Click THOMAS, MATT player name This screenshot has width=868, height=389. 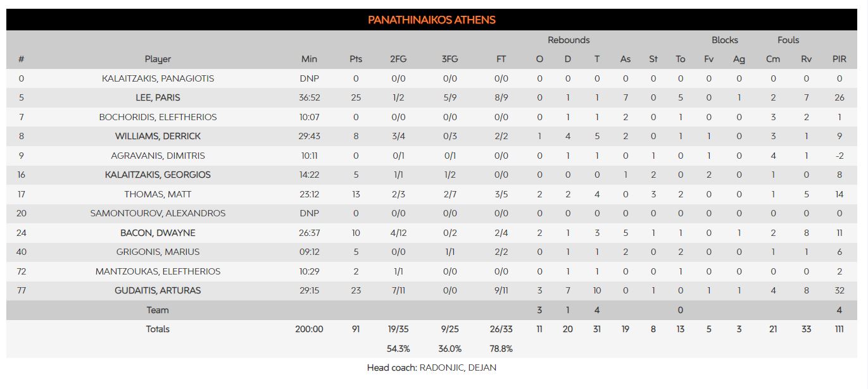(158, 194)
